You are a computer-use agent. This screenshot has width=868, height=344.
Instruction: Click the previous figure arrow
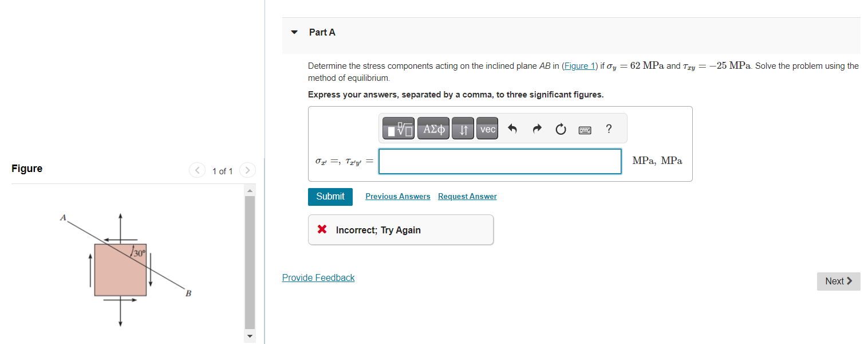tap(197, 170)
